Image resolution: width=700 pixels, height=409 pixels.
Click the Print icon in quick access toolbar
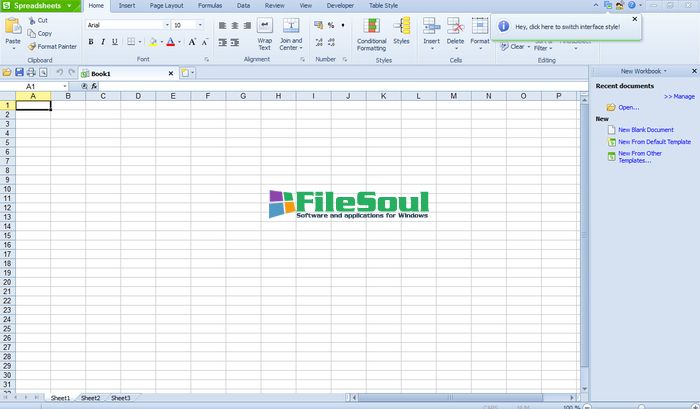coord(31,73)
